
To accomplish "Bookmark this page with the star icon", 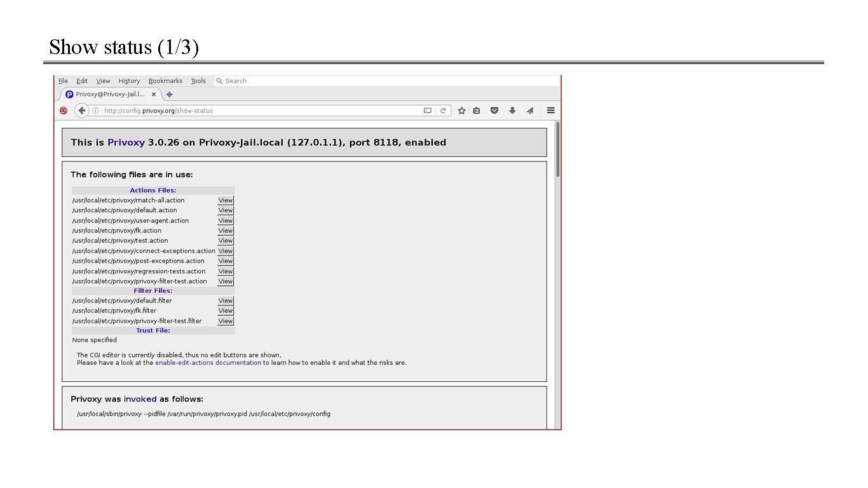I will coord(462,111).
